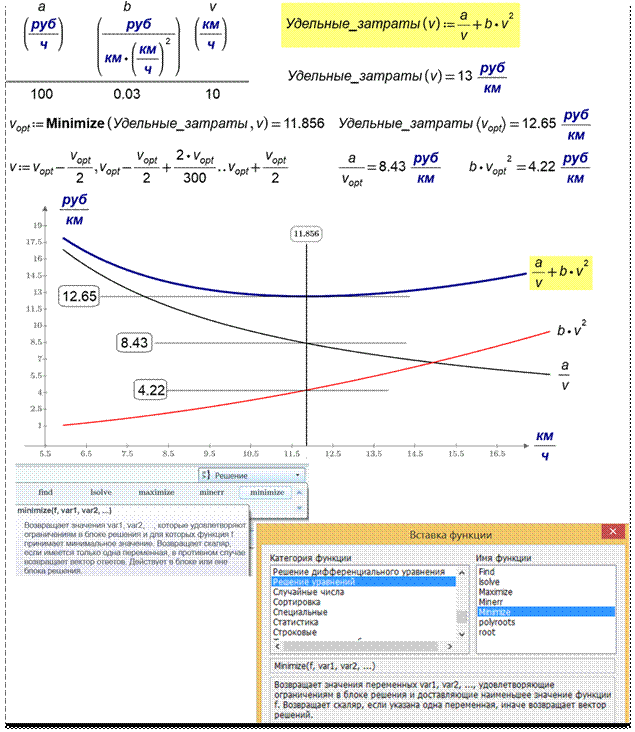The image size is (635, 732).
Task: Click the Minimize(f, var1, var2, ...) syntax field
Action: click(x=442, y=666)
